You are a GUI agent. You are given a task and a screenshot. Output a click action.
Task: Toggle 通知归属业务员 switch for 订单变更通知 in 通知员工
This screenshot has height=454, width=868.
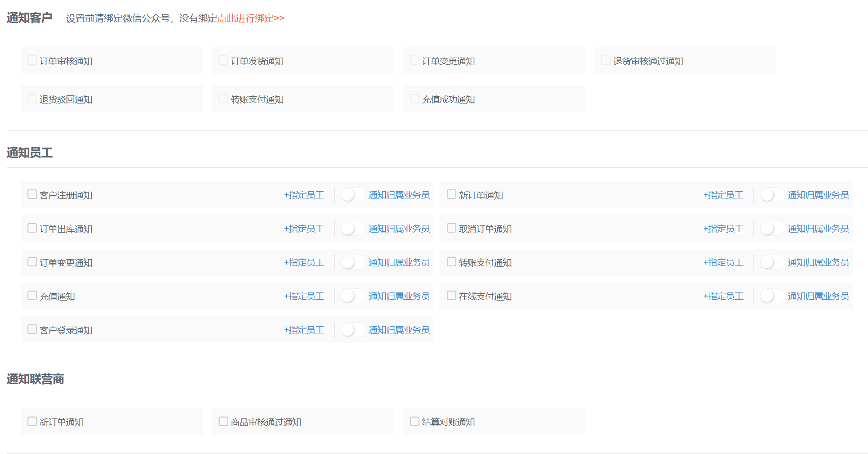[353, 262]
